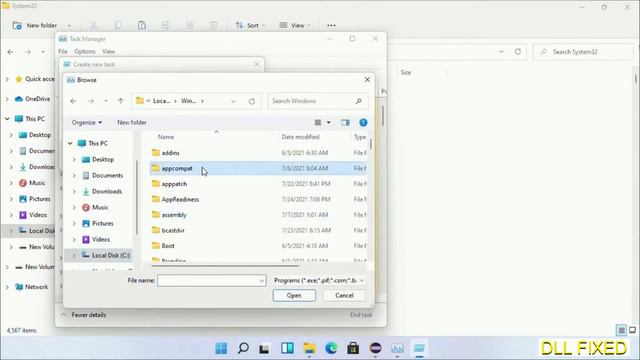640x360 pixels.
Task: Open Microsoft Edge from the taskbar
Action: point(331,348)
